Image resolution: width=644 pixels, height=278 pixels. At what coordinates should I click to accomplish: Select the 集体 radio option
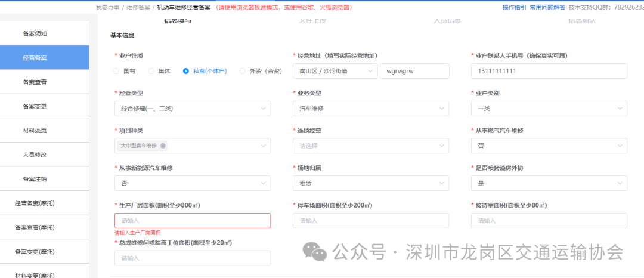151,71
